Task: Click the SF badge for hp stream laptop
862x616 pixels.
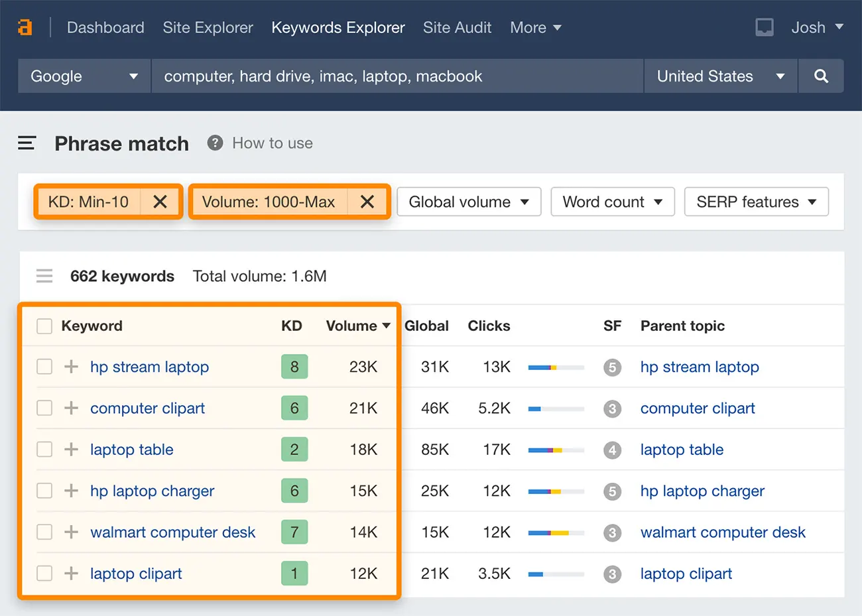Action: [x=612, y=367]
